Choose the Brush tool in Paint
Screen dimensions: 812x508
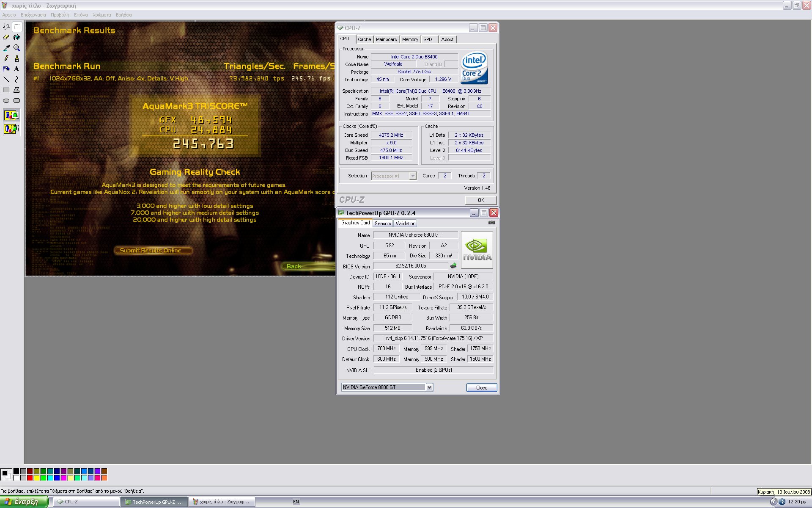[x=17, y=58]
